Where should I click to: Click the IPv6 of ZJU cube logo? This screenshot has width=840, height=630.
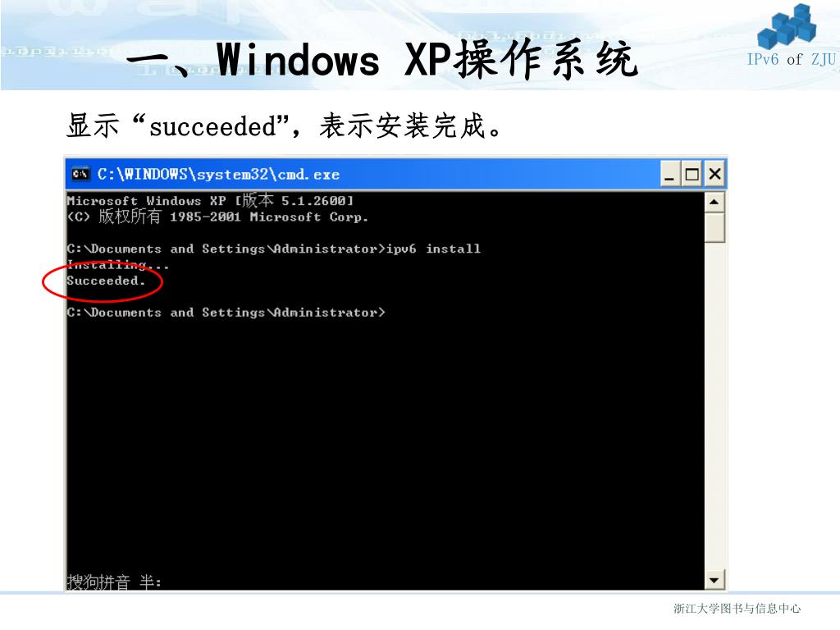787,25
